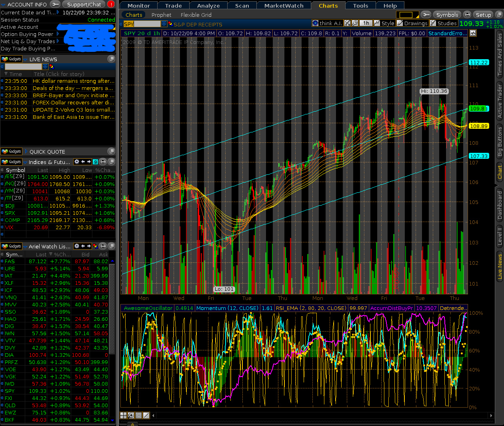Click the zoom-in magnifier below the chart
The image size is (504, 426).
(x=131, y=415)
